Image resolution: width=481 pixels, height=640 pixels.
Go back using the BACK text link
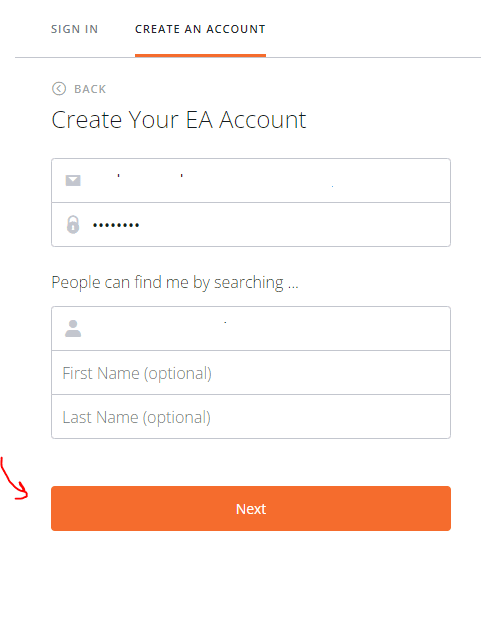pos(90,89)
